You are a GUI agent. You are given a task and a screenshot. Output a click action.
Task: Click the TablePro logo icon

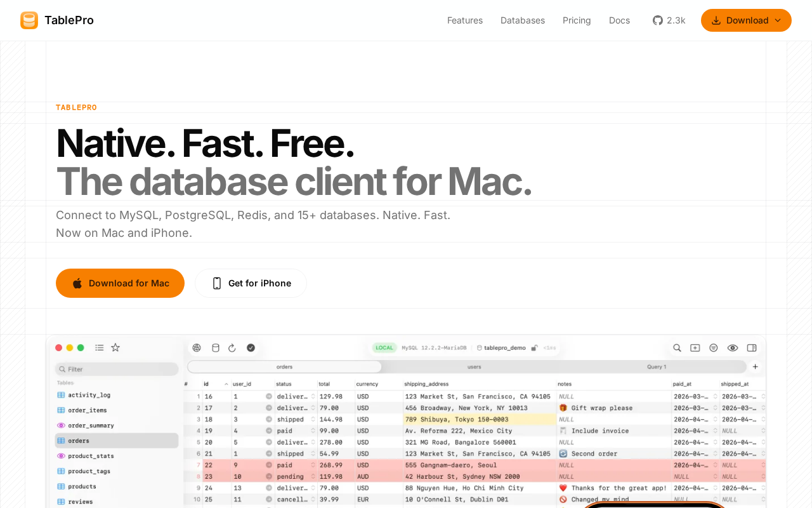(x=29, y=20)
